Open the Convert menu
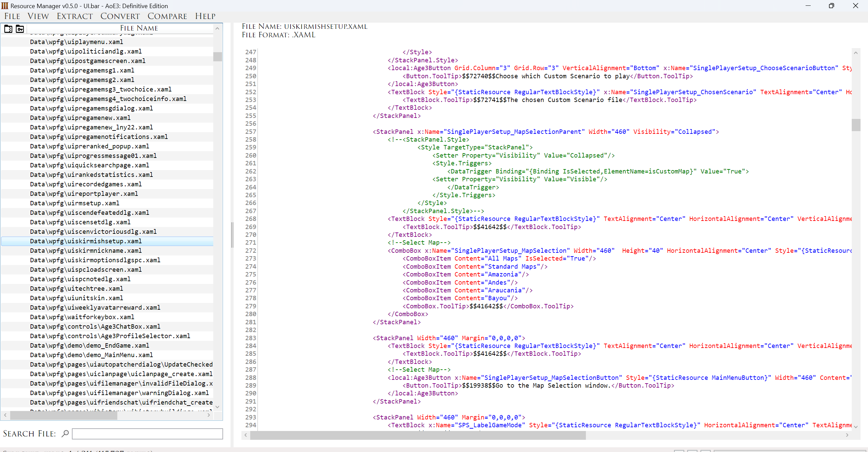Viewport: 868px width, 452px height. 120,16
